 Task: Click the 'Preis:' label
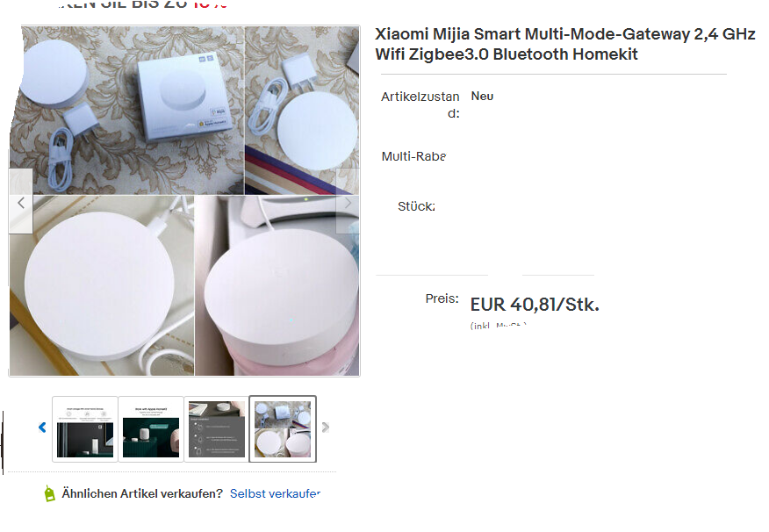[442, 298]
